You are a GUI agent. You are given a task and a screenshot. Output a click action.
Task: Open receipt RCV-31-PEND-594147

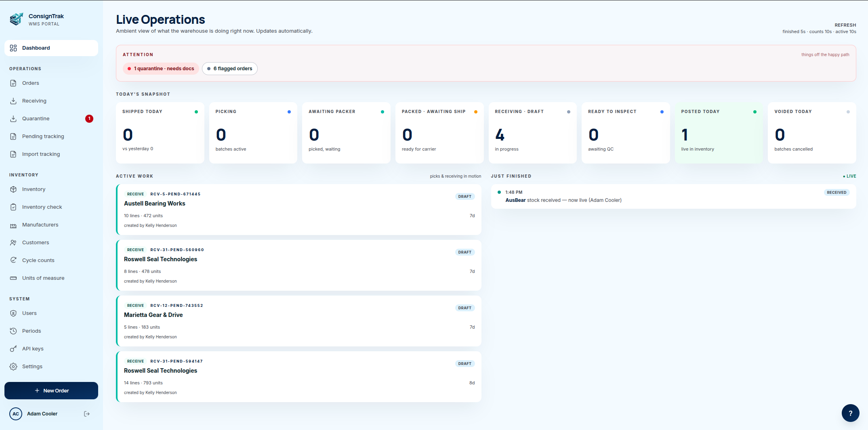coord(298,377)
